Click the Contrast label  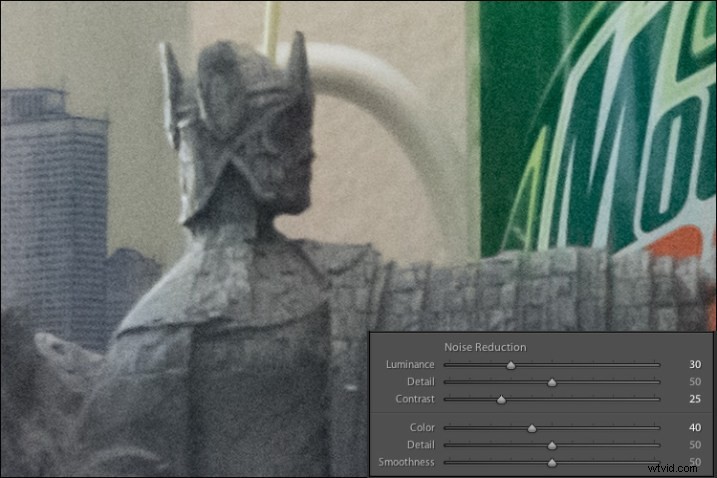click(415, 399)
